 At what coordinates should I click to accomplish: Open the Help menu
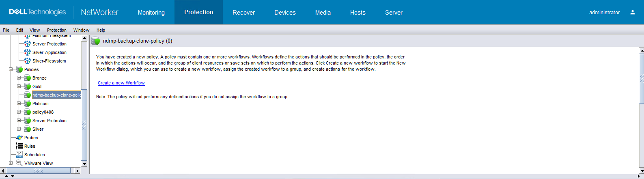pyautogui.click(x=101, y=30)
